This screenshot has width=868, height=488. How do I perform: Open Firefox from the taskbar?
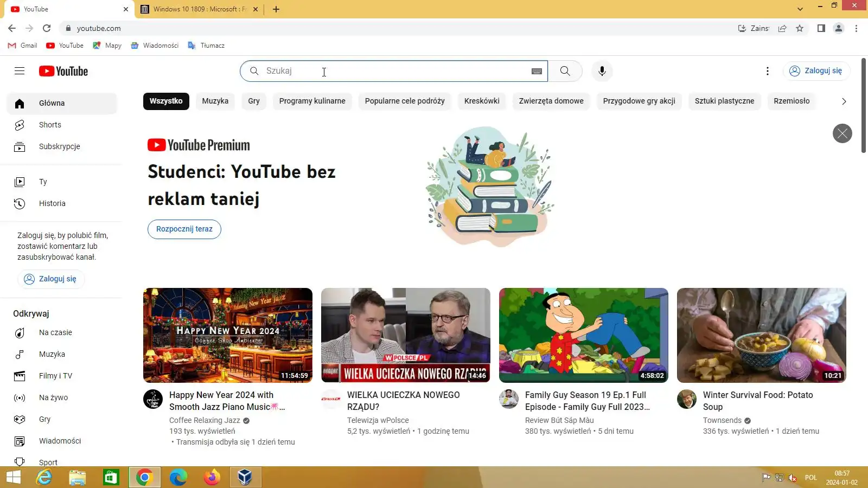pos(212,477)
